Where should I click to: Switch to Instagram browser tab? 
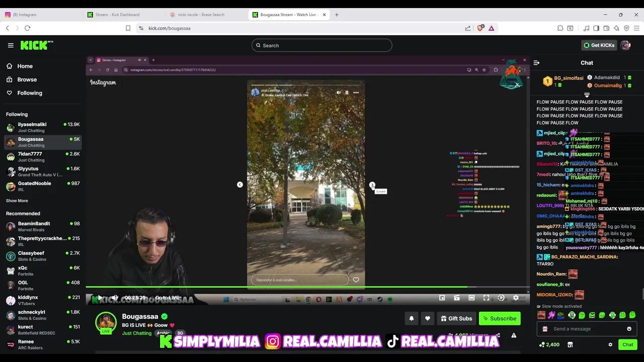40,15
